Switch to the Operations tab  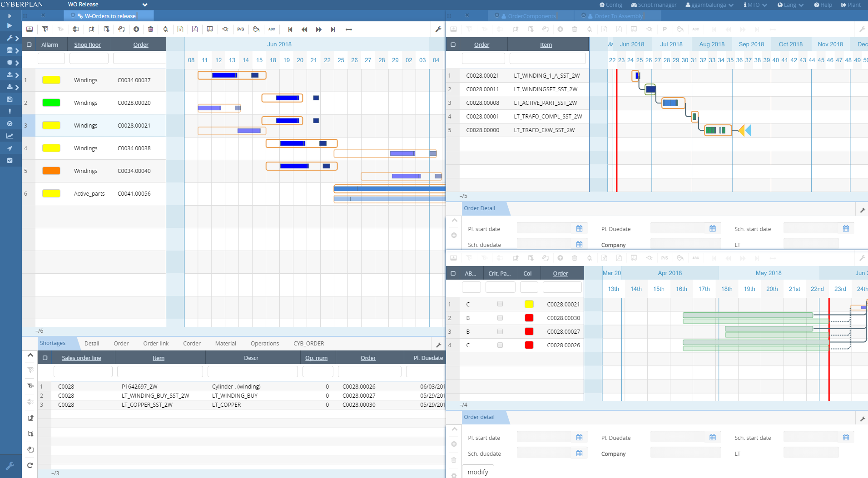264,344
